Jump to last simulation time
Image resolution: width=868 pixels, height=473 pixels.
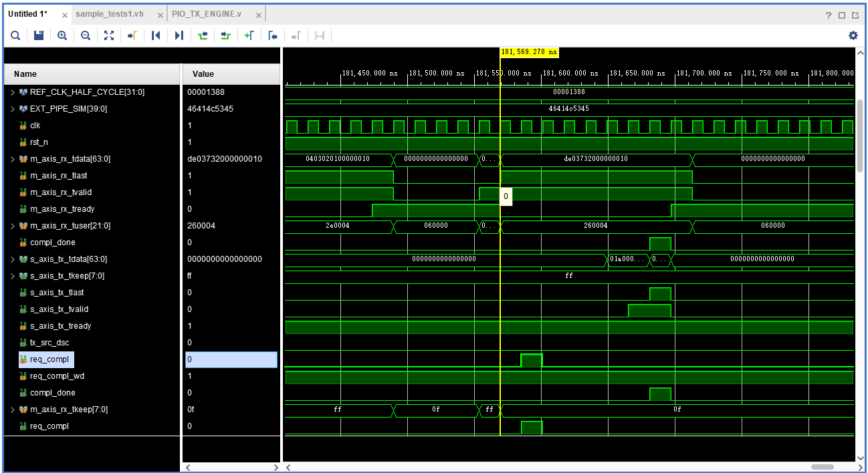[179, 35]
